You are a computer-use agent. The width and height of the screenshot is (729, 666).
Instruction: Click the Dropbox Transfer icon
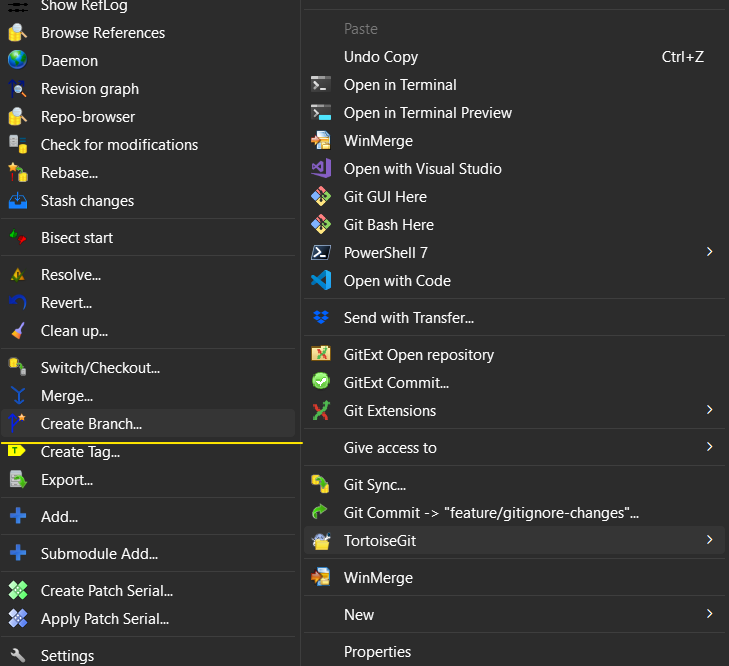tap(321, 317)
